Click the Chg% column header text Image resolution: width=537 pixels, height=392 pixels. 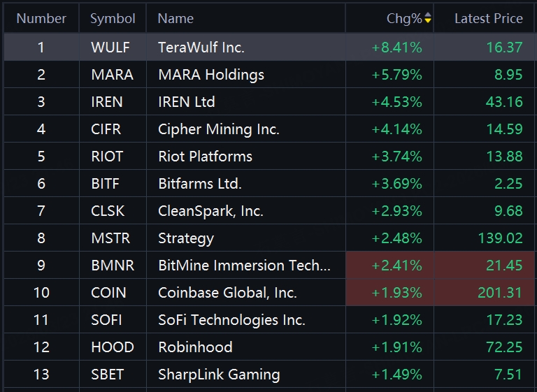404,19
